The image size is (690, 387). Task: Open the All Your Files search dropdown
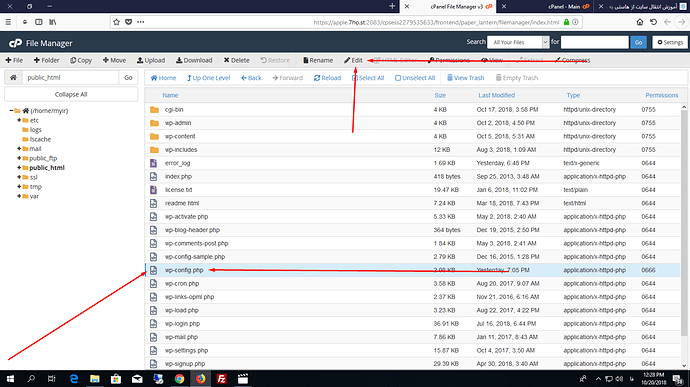[x=518, y=42]
